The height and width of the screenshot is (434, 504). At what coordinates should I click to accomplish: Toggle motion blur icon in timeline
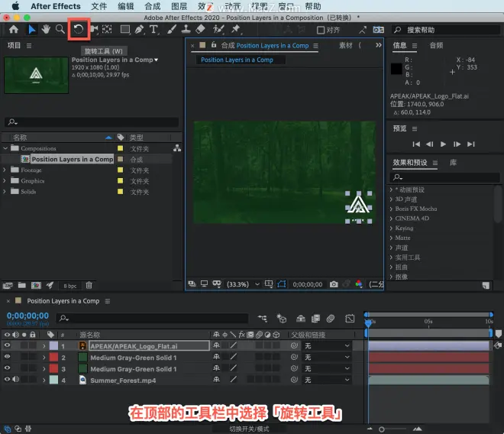[331, 319]
